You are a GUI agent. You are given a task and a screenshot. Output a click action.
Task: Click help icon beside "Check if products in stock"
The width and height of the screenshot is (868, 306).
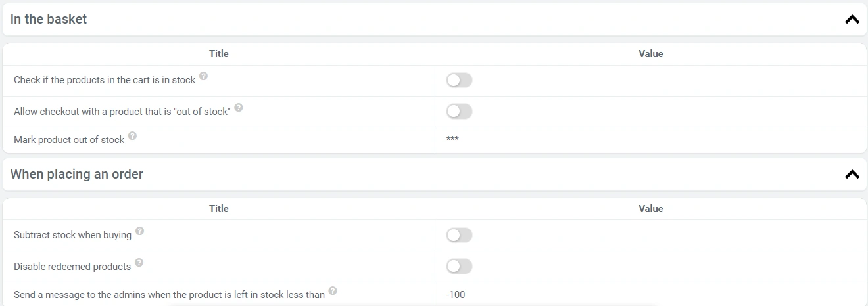click(x=204, y=76)
